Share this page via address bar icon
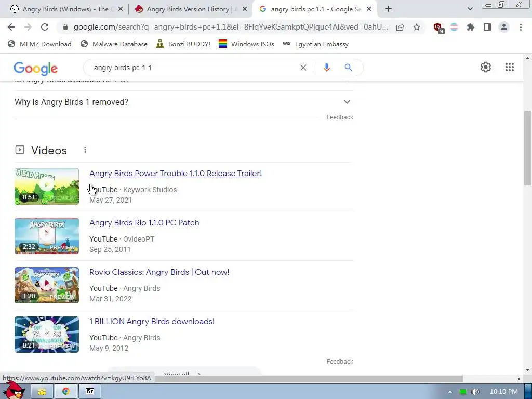This screenshot has height=399, width=532. coord(400,27)
